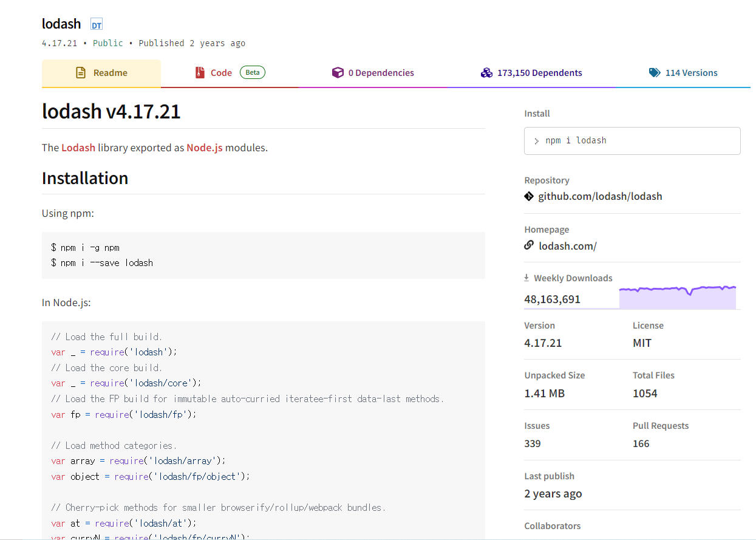This screenshot has width=756, height=540.
Task: Click the Dependents stacked cubes icon
Action: pyautogui.click(x=486, y=73)
